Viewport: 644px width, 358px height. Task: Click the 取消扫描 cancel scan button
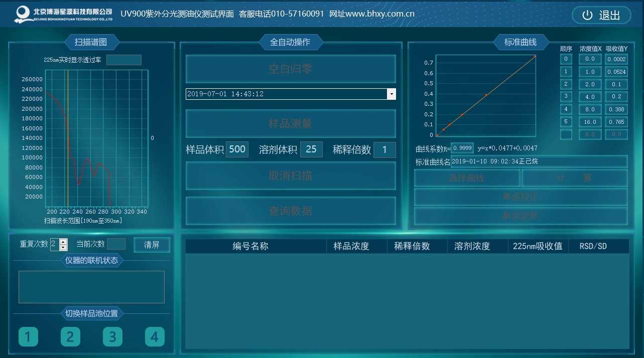pos(291,176)
